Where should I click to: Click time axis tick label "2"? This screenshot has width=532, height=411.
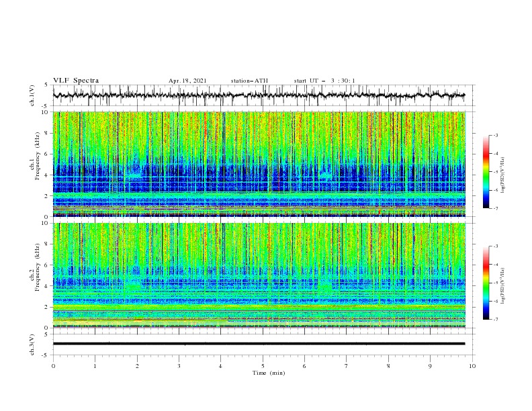click(x=137, y=366)
